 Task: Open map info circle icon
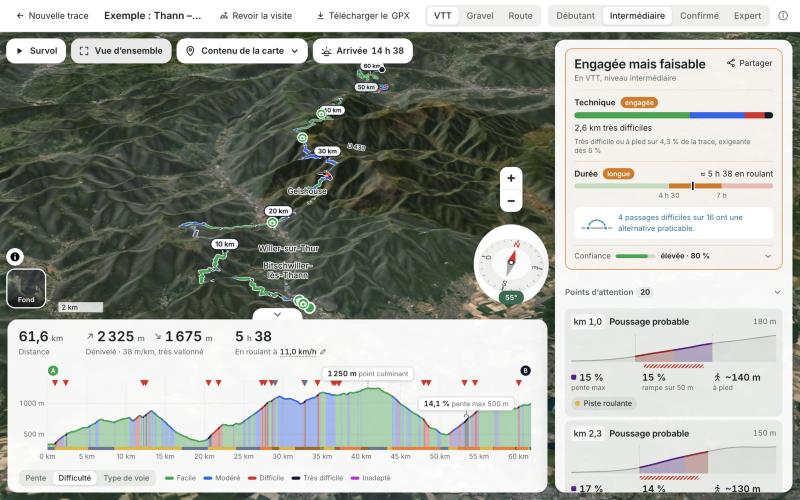point(15,257)
